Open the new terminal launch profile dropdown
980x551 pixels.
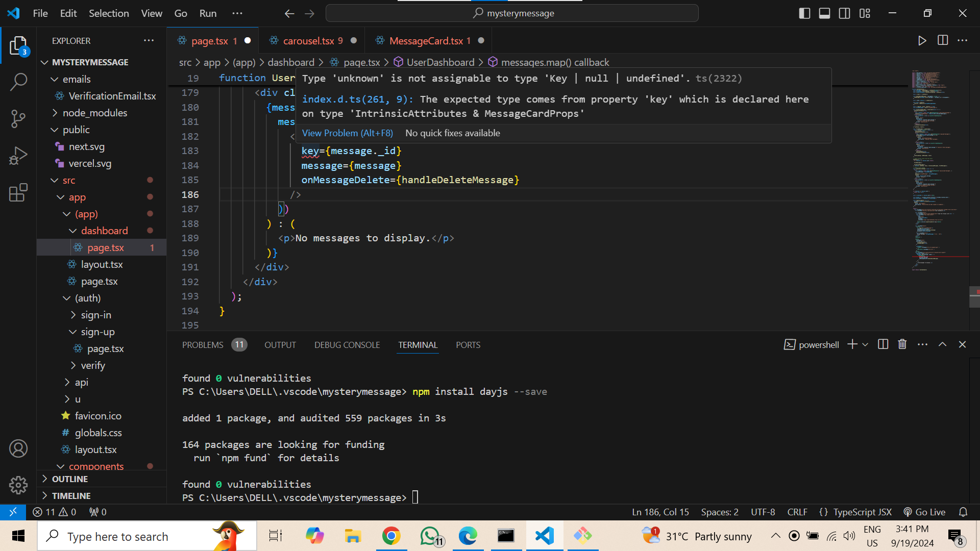pyautogui.click(x=865, y=345)
